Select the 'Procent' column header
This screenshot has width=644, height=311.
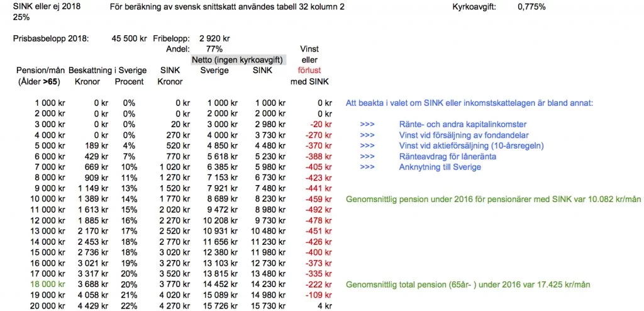[x=129, y=82]
